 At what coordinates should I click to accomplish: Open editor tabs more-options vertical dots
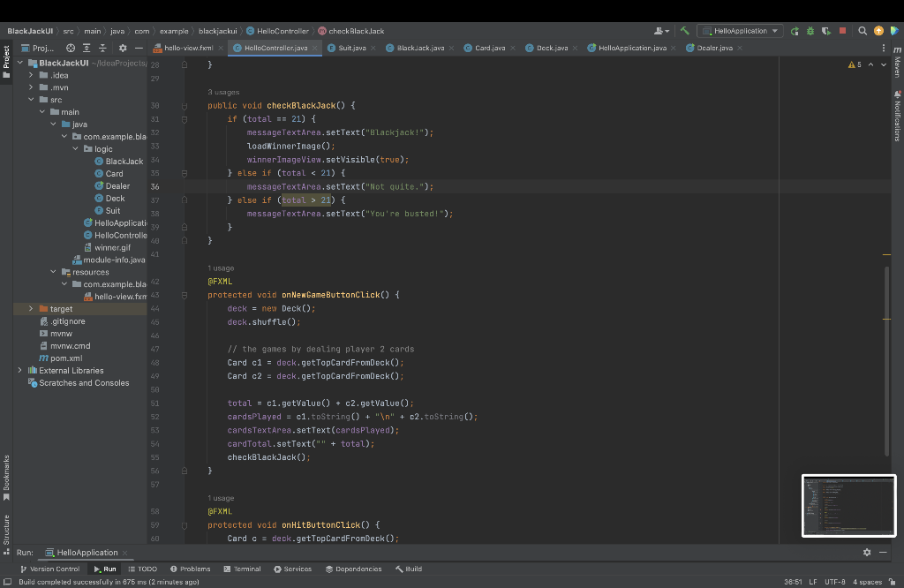pos(883,48)
